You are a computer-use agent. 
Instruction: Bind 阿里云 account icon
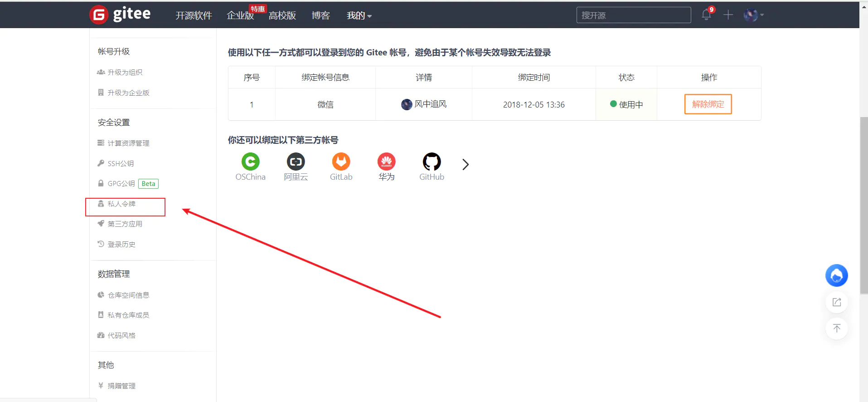point(296,162)
